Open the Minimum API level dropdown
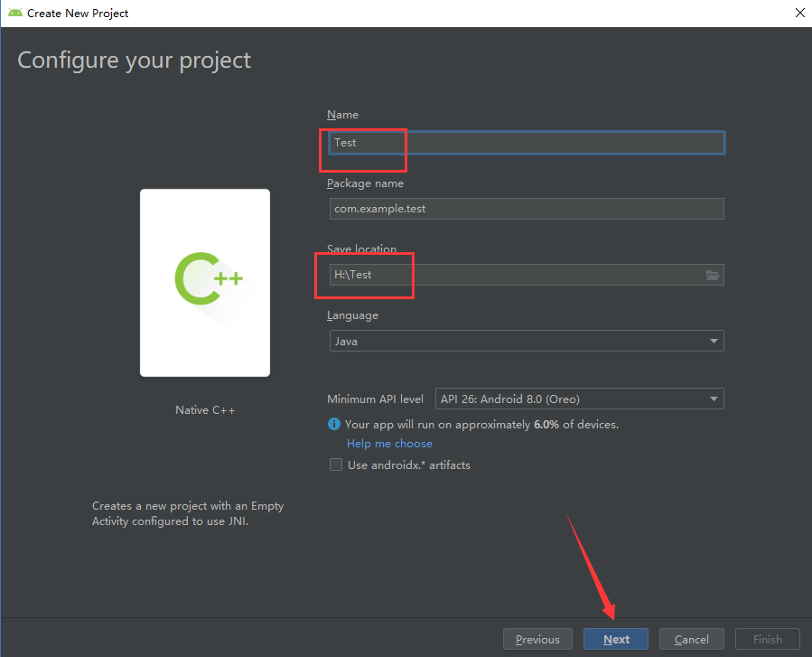Image resolution: width=812 pixels, height=657 pixels. click(580, 399)
